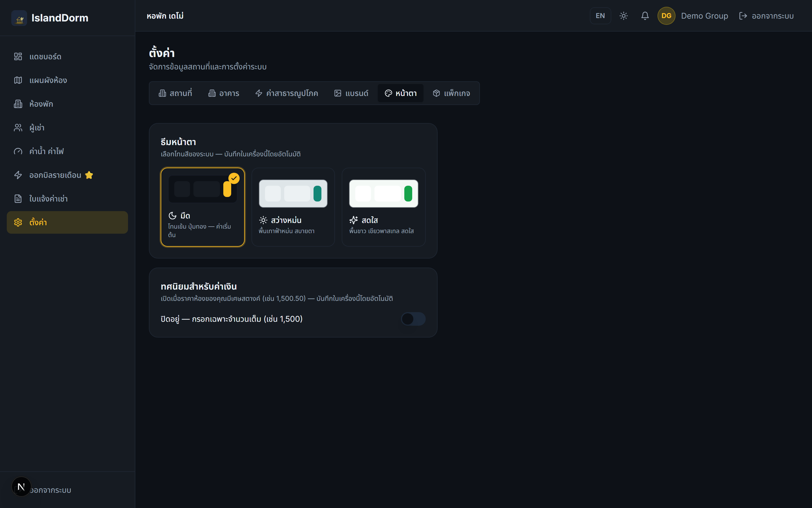This screenshot has height=508, width=812.
Task: Click the DG avatar circle
Action: [x=667, y=16]
